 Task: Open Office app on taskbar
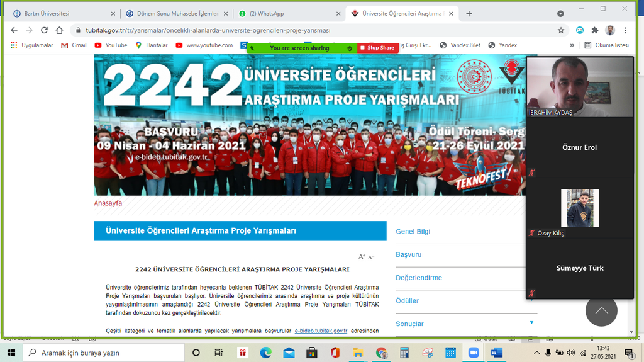click(335, 353)
